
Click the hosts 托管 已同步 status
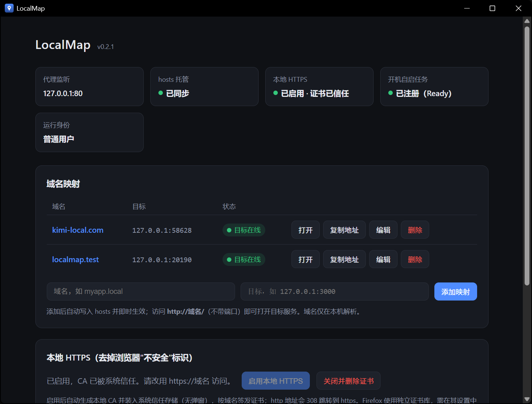[174, 94]
